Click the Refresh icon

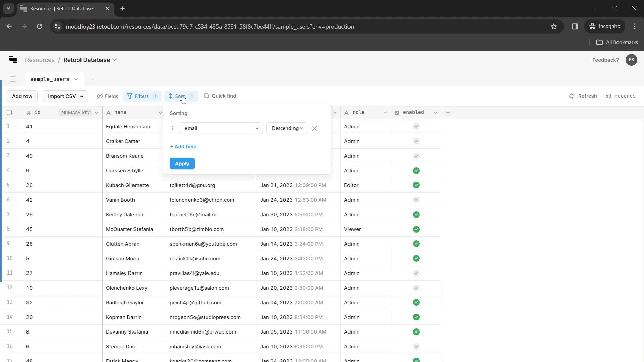(572, 96)
